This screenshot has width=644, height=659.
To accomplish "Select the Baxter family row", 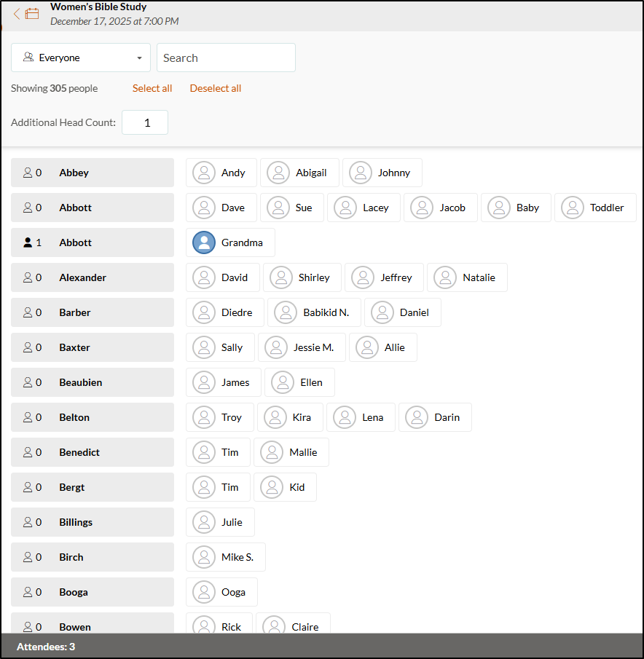I will point(93,347).
